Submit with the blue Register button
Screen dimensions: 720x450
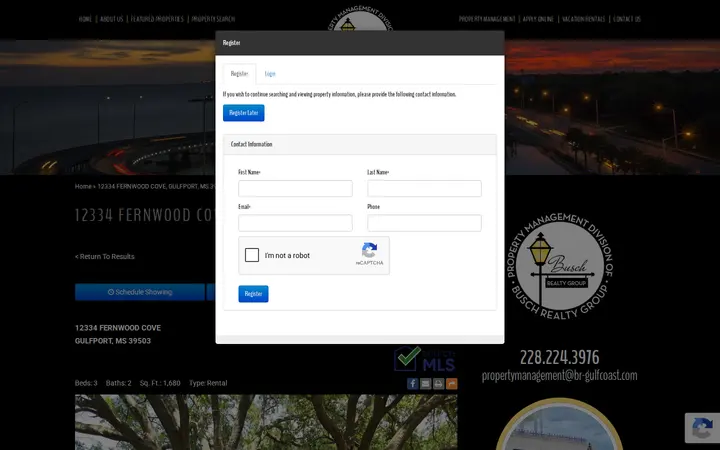(x=253, y=294)
